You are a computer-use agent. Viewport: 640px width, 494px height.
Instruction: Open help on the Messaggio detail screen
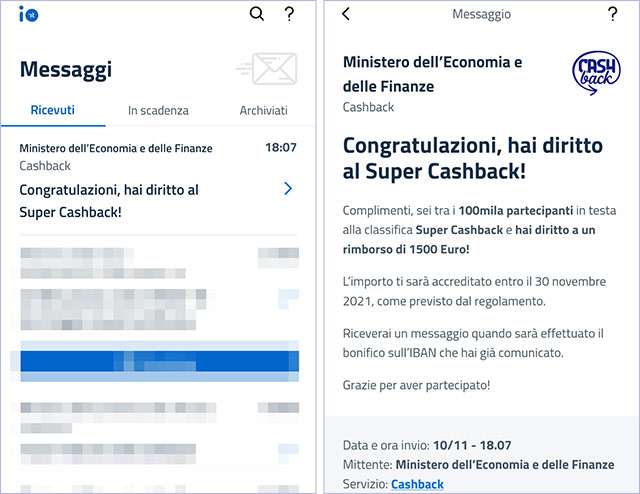click(x=612, y=14)
